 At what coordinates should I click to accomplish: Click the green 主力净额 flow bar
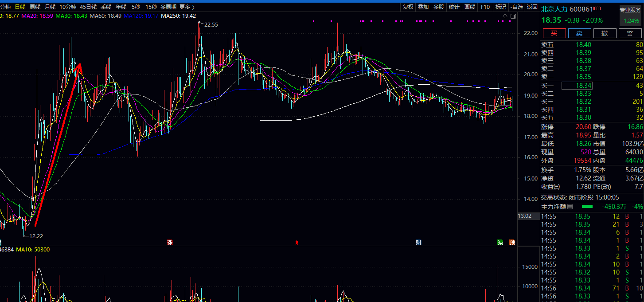587,207
